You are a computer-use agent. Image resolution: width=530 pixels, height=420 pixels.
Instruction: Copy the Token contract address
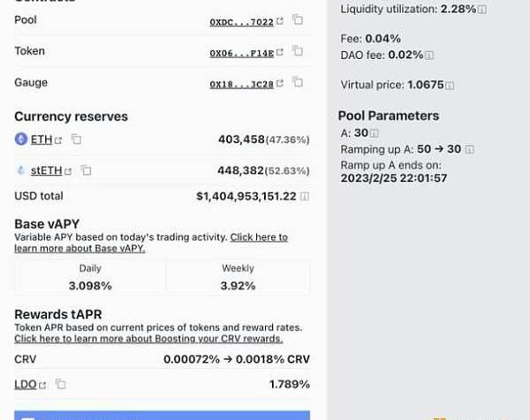298,51
